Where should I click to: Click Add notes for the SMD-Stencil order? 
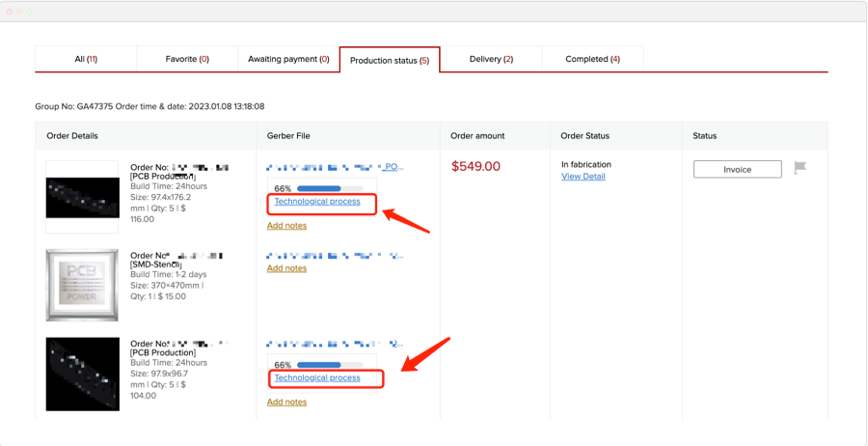point(286,268)
